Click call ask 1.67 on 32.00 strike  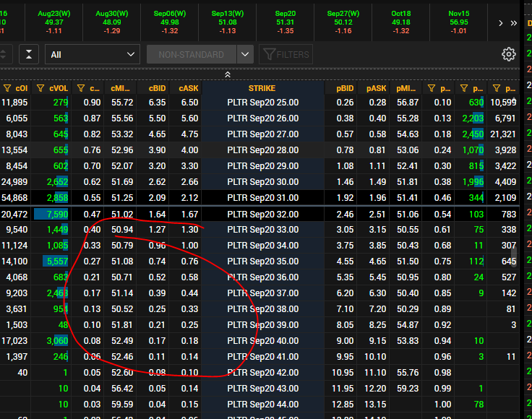pos(189,215)
